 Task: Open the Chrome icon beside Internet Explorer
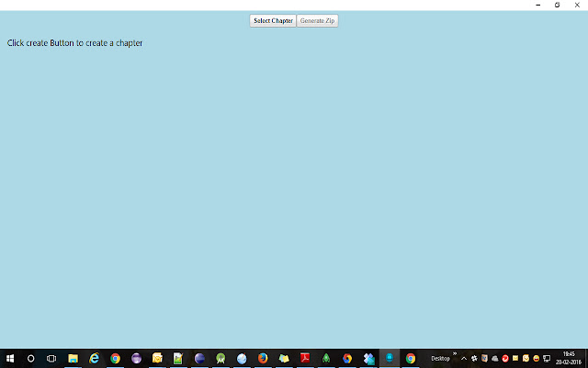115,358
